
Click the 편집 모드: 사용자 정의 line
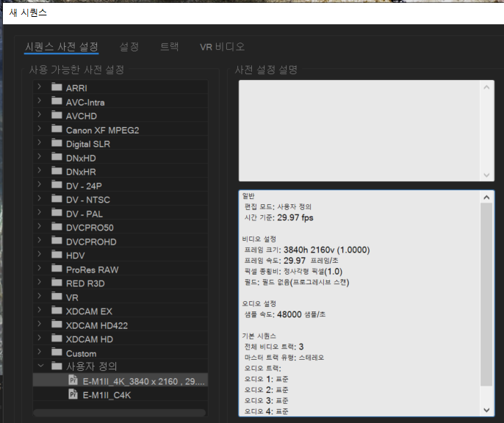[278, 207]
